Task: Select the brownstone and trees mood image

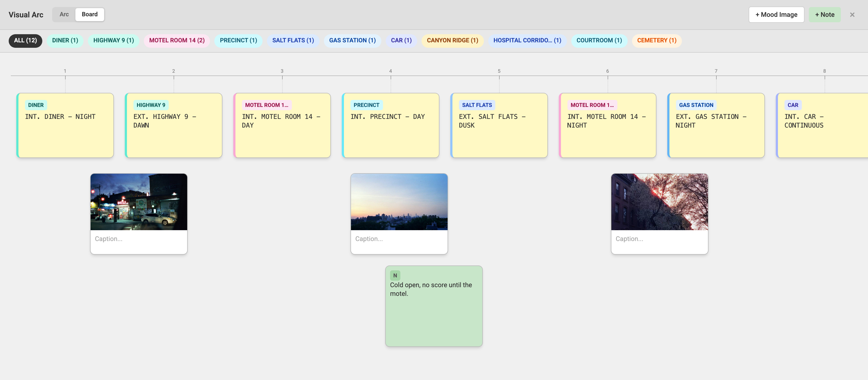Action: click(x=660, y=202)
